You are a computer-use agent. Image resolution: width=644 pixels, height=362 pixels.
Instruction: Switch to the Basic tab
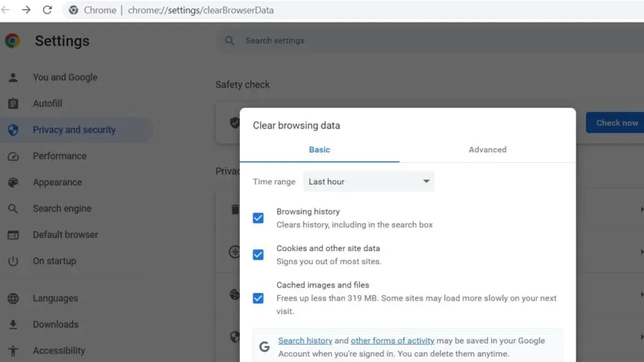pyautogui.click(x=319, y=150)
